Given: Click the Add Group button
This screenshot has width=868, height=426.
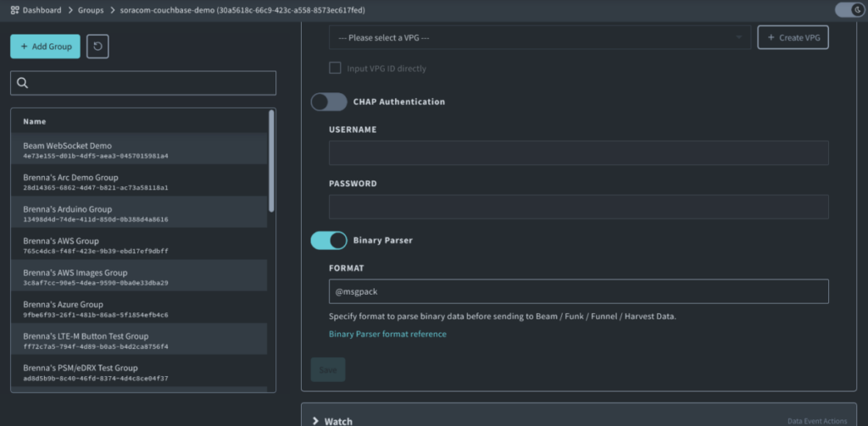Looking at the screenshot, I should point(45,46).
